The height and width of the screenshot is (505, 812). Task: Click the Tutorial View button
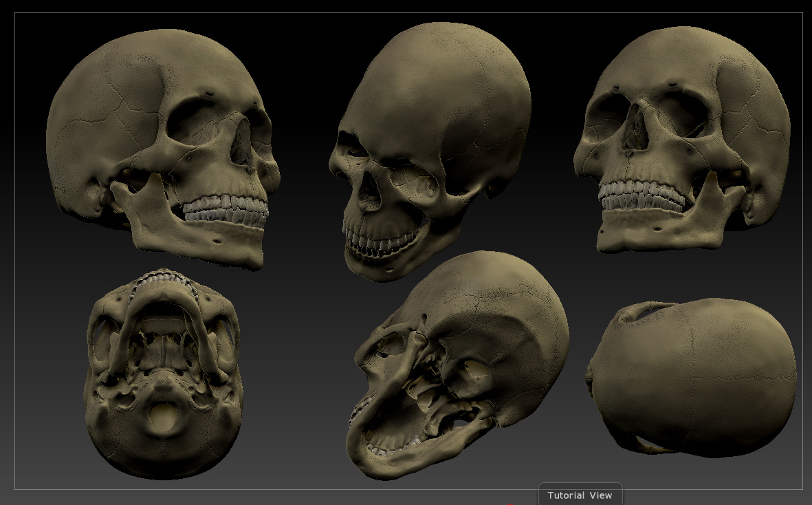580,495
